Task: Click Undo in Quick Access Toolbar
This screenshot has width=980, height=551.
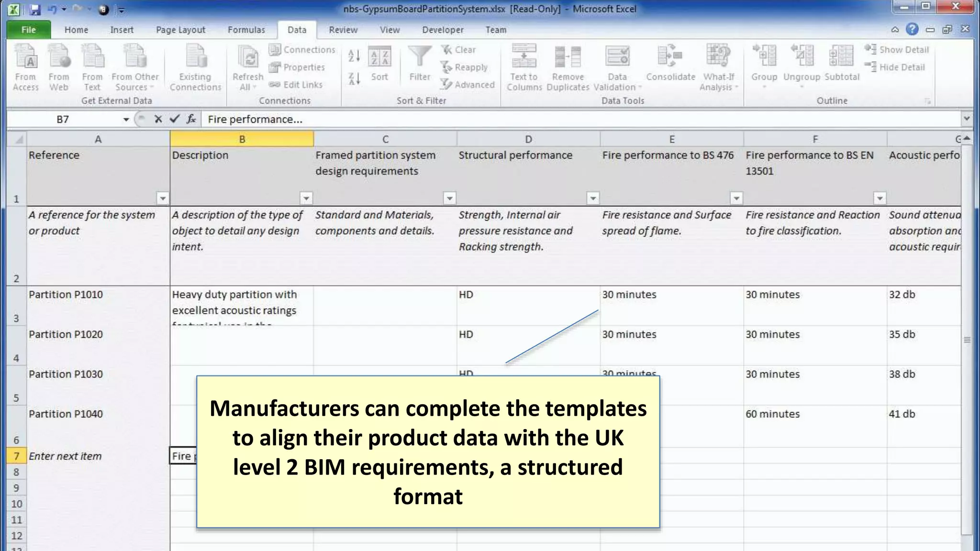Action: 53,9
